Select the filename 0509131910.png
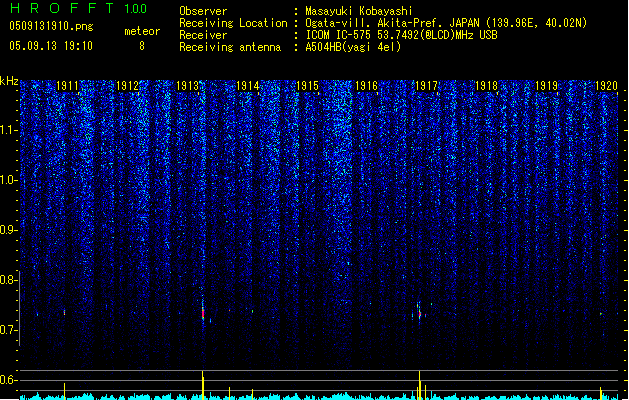Screen dimensions: 629x400 click(x=51, y=26)
